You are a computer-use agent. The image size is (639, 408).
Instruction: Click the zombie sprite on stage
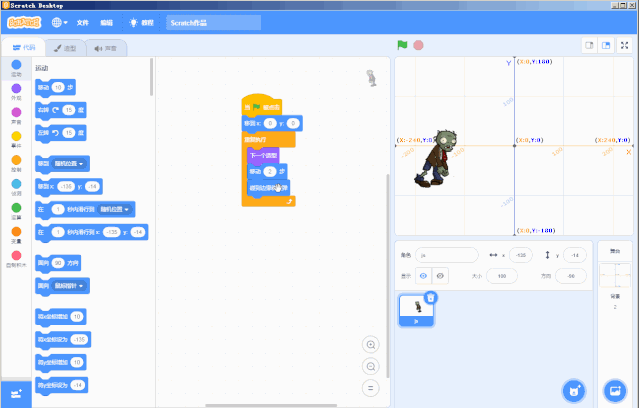(x=436, y=159)
